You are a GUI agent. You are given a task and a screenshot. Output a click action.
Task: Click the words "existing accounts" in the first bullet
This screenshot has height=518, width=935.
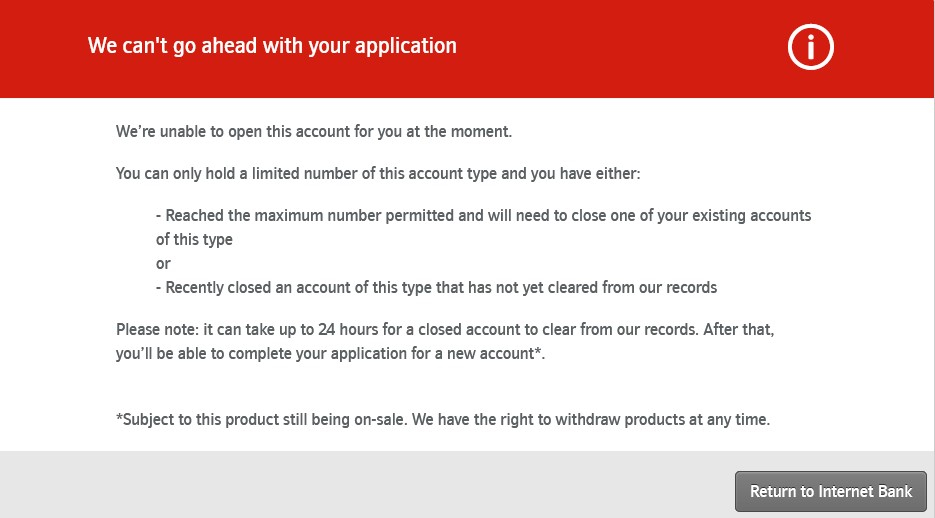click(751, 215)
